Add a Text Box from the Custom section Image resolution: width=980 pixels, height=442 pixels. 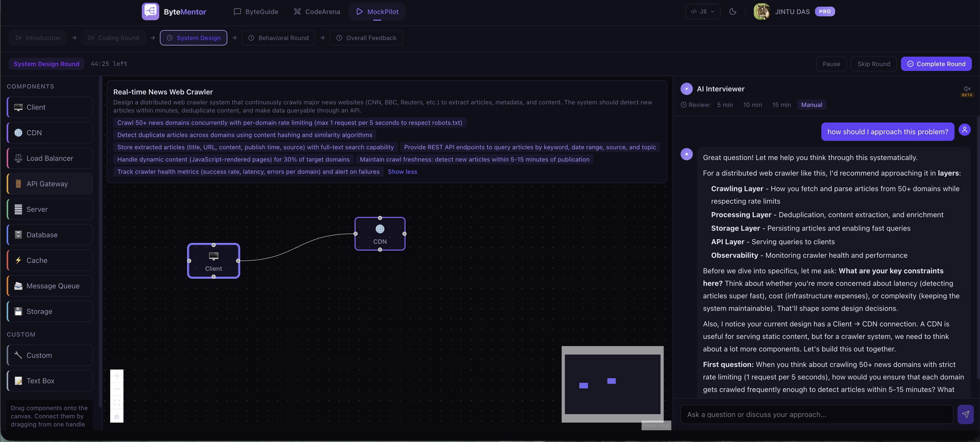49,380
